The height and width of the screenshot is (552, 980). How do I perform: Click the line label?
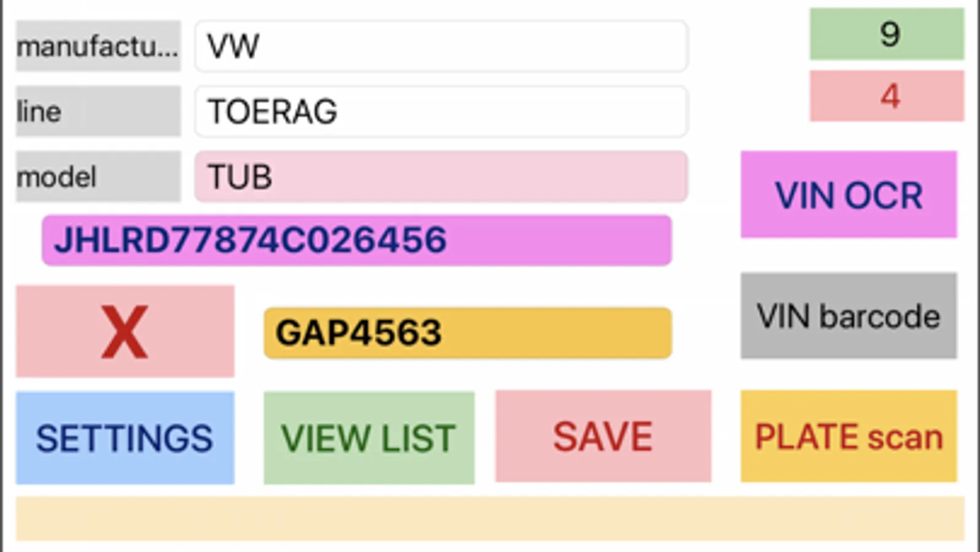(98, 111)
